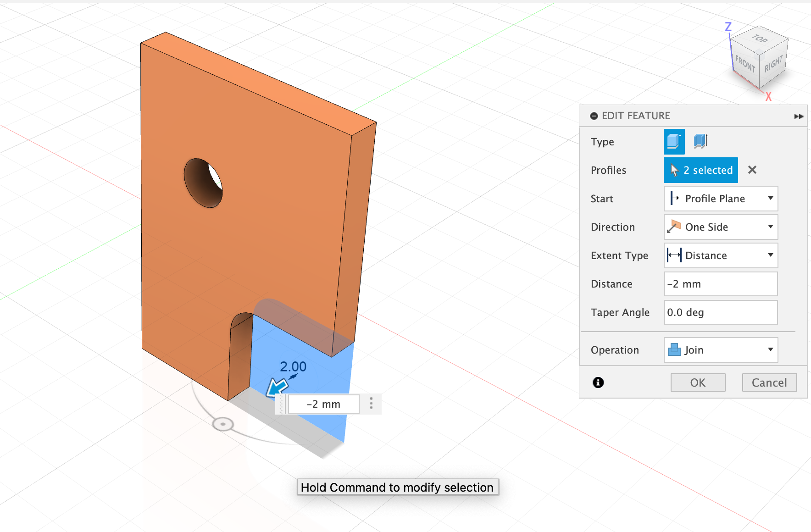This screenshot has width=811, height=532.
Task: Click the minus icon beside EDIT FEATURE
Action: 594,116
